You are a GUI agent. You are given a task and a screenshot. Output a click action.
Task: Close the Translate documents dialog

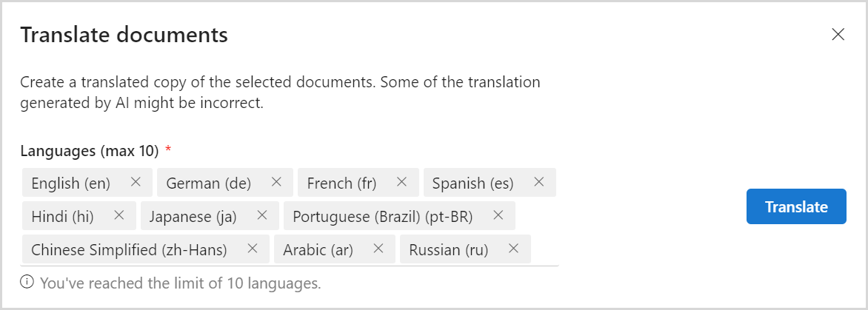click(x=838, y=35)
